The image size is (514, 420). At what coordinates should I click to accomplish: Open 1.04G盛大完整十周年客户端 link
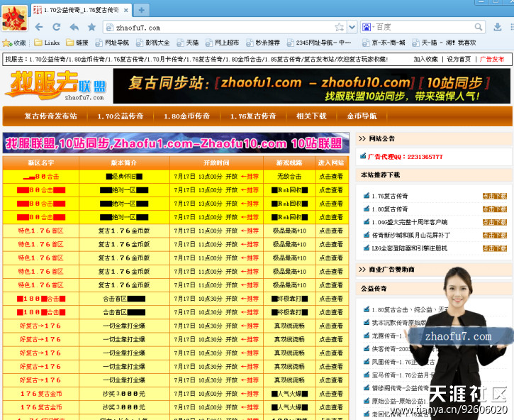[x=410, y=222]
